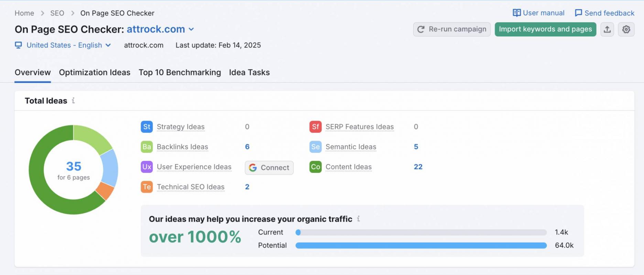Expand the attrock.com project dropdown chevron
The height and width of the screenshot is (275, 644).
coord(191,29)
